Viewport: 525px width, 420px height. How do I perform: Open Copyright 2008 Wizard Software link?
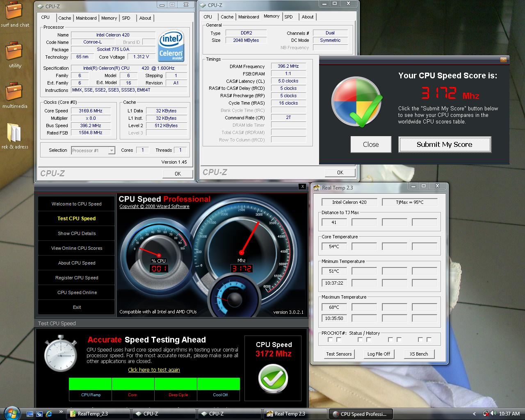[154, 206]
